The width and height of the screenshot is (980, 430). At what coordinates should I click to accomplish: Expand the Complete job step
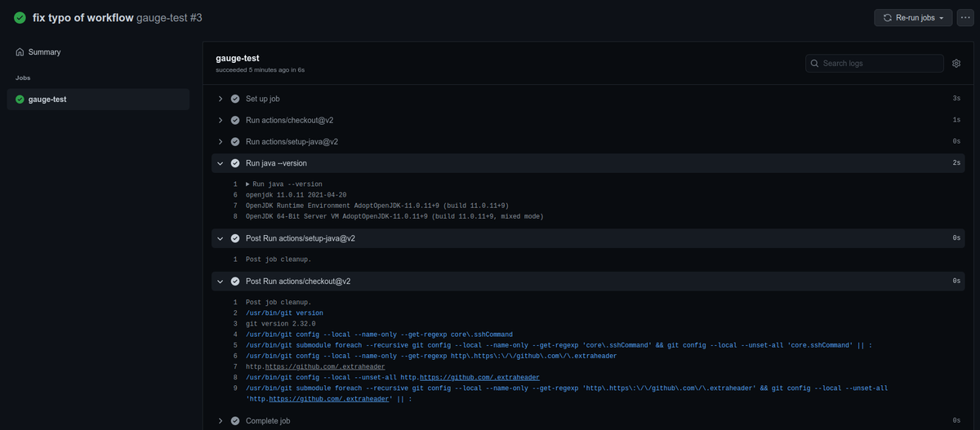point(220,420)
